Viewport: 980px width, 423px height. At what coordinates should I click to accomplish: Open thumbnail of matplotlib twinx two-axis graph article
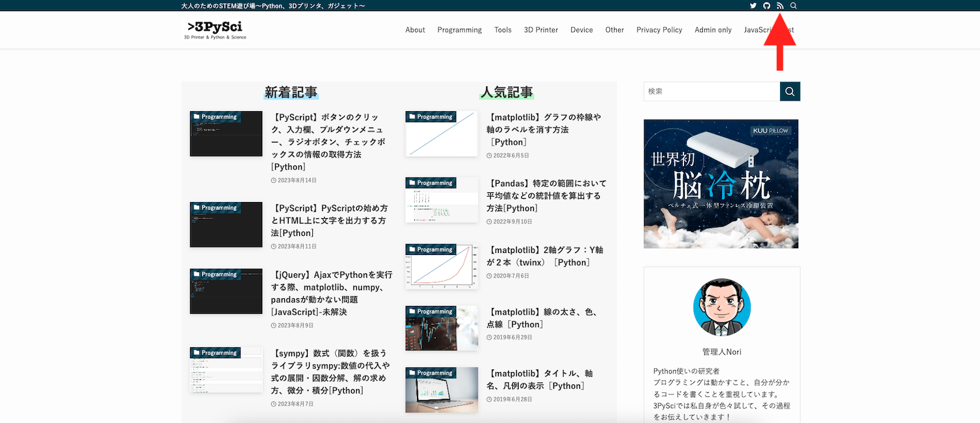coord(442,267)
